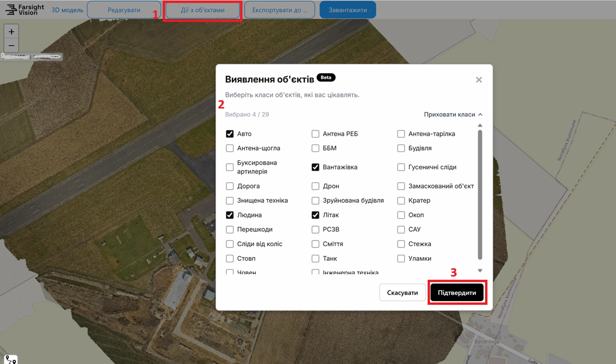Click the map zoom in plus icon
616x364 pixels.
(x=11, y=32)
